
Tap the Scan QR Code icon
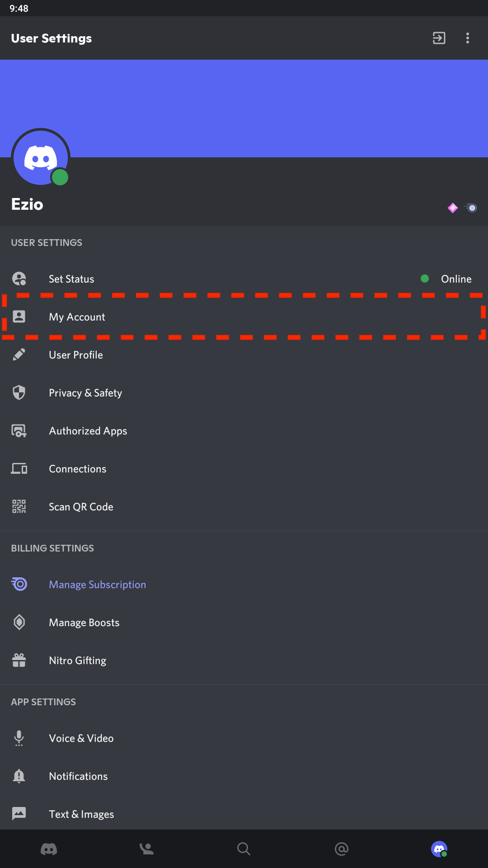[x=19, y=507]
